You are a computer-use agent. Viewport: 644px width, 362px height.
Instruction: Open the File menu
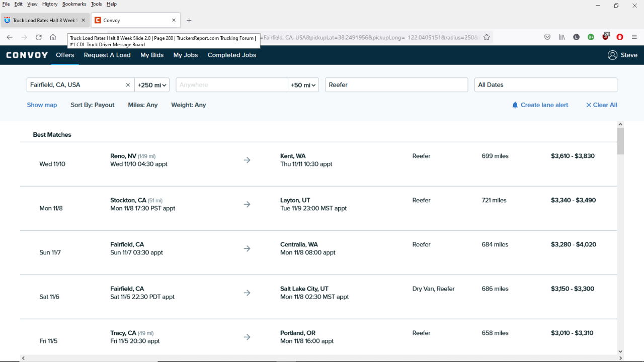6,4
